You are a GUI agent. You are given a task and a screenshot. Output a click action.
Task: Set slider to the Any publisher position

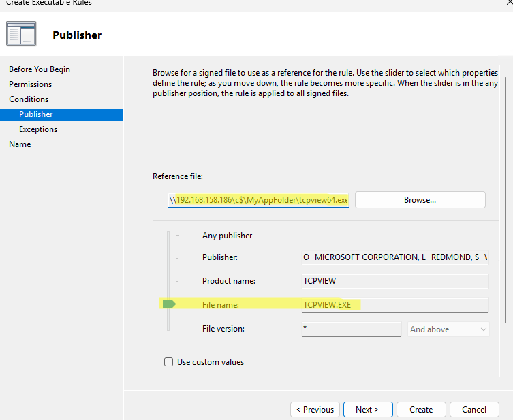[169, 236]
